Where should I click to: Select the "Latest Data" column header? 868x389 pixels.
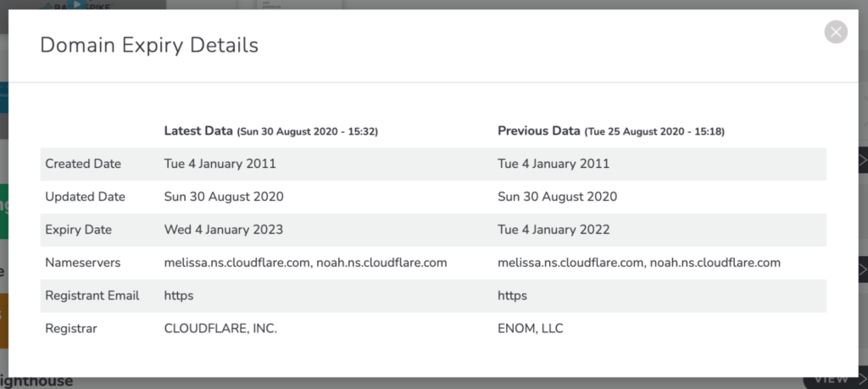pyautogui.click(x=199, y=131)
